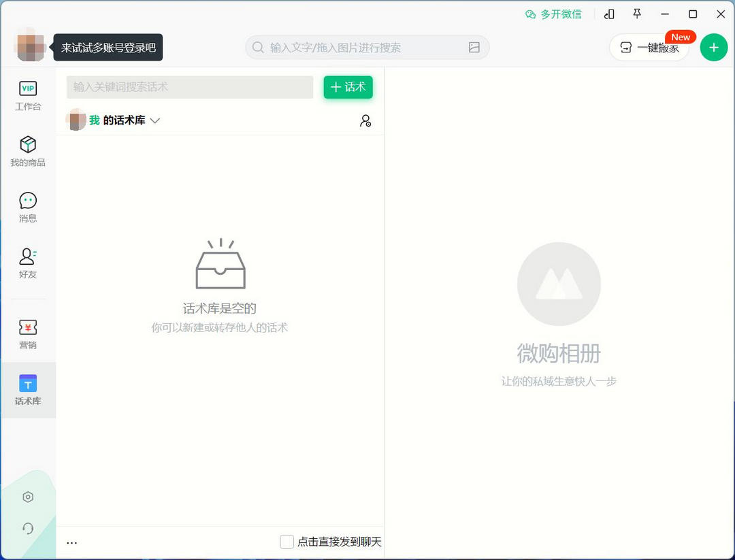The width and height of the screenshot is (735, 560).
Task: Click the 一键搬家 migration button
Action: click(x=649, y=48)
